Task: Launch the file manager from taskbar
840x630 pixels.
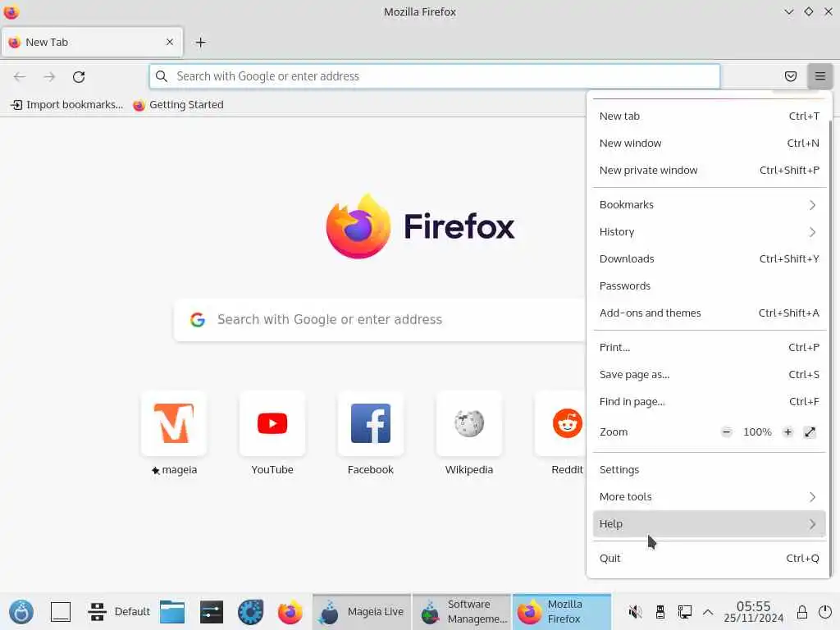Action: coord(172,612)
